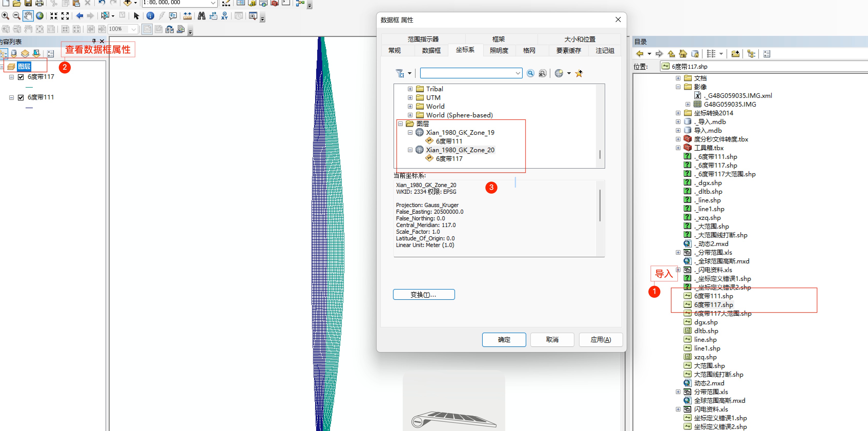
Task: Select the Identify tool icon
Action: (150, 15)
